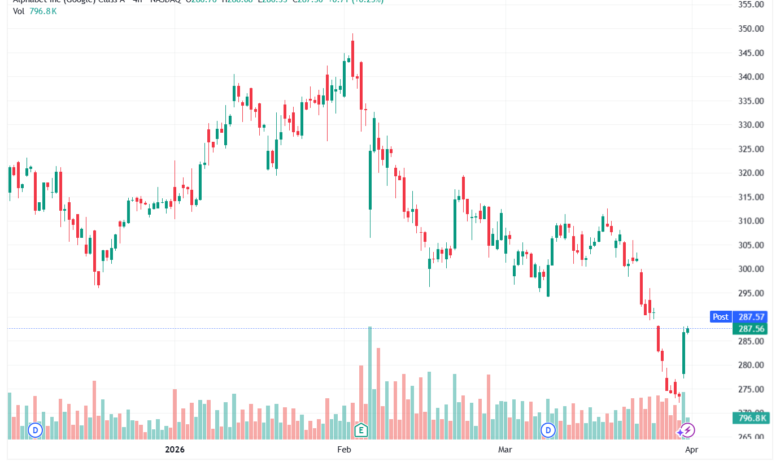Click the Feb label on time axis
Viewport: 780px width, 470px height.
(x=345, y=451)
